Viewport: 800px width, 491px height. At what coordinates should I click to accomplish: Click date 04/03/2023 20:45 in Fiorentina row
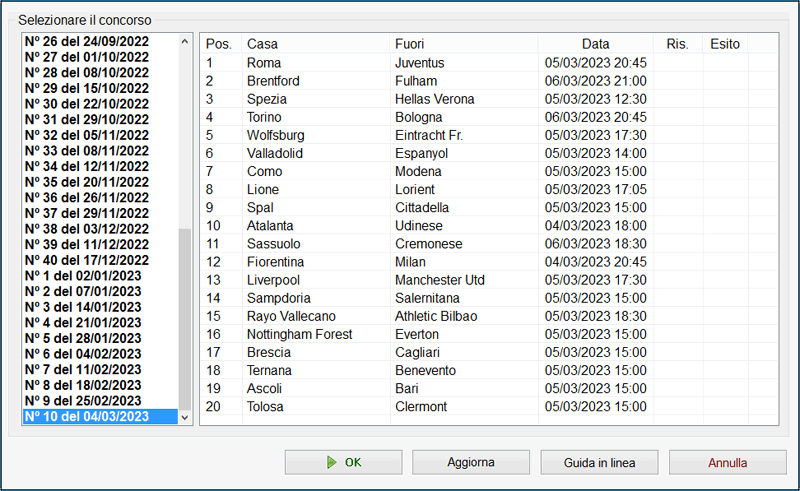(x=595, y=262)
